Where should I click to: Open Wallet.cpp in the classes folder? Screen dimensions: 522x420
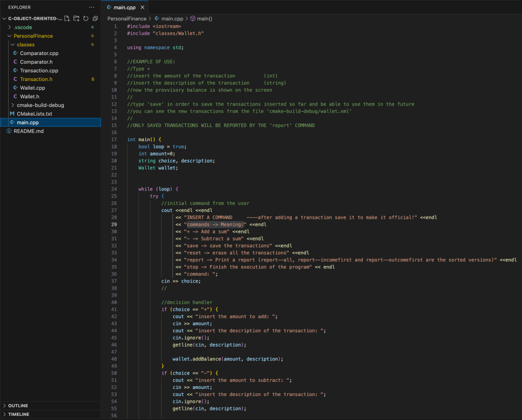click(x=33, y=88)
